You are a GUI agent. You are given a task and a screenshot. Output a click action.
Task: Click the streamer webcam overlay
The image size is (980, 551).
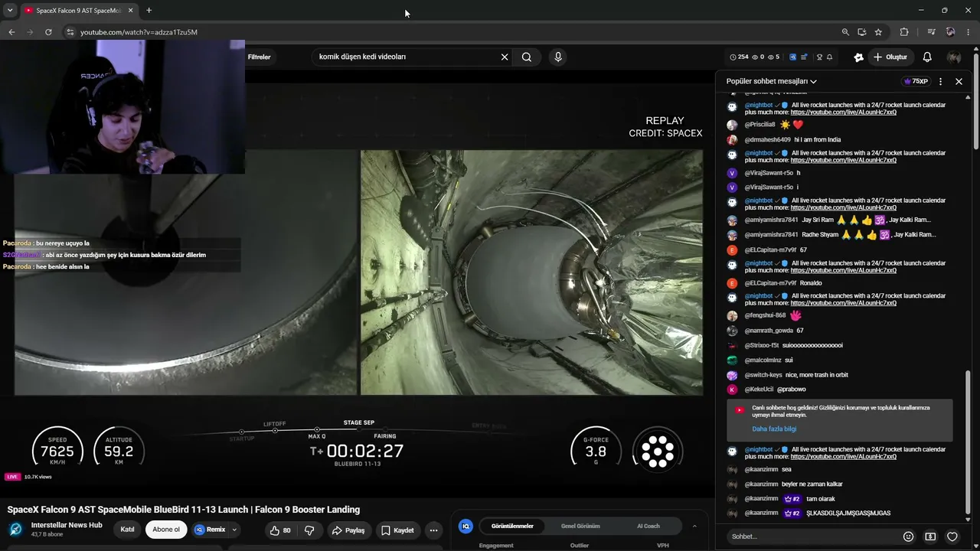[x=122, y=106]
